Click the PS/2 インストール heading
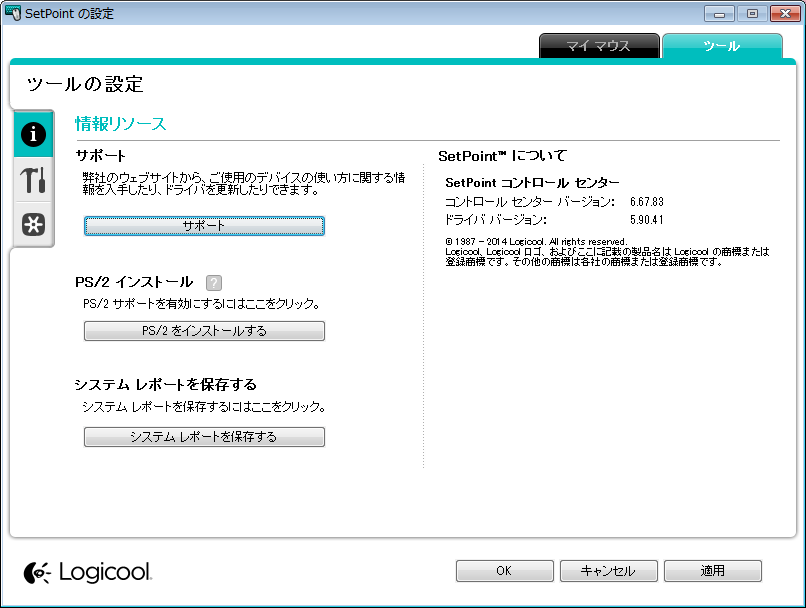 pos(134,282)
